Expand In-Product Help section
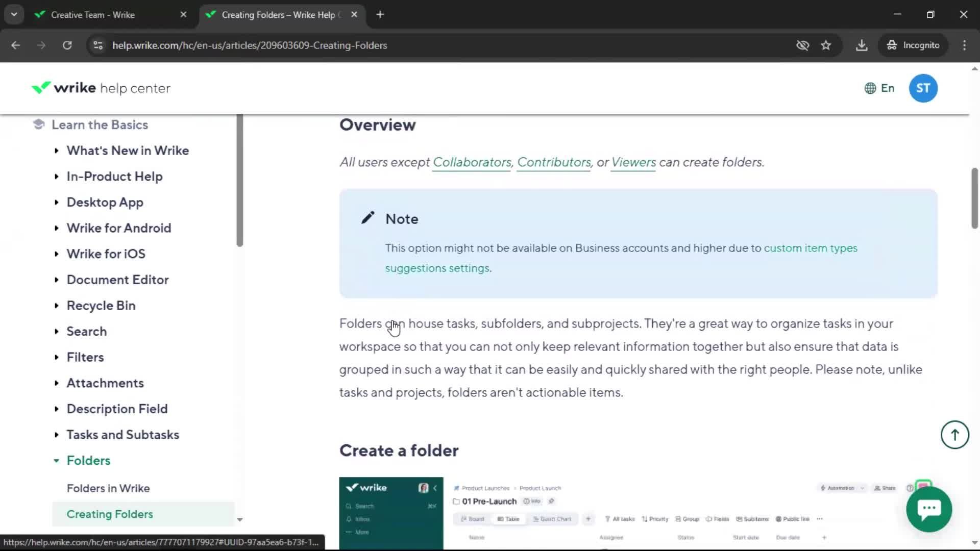The height and width of the screenshot is (551, 980). pyautogui.click(x=114, y=177)
